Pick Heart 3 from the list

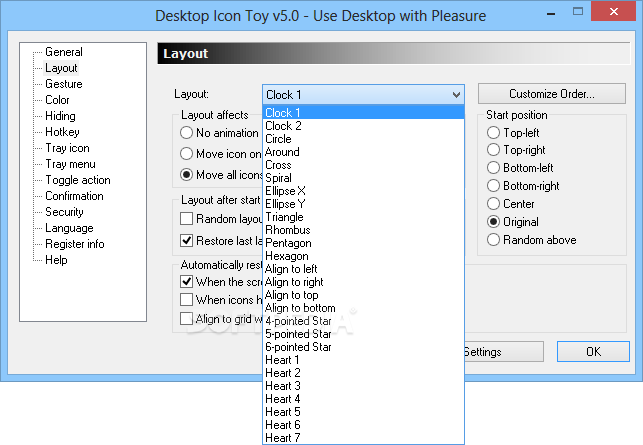(x=363, y=386)
